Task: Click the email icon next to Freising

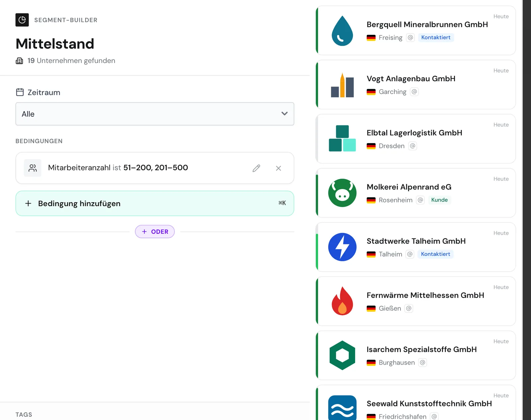Action: [411, 37]
